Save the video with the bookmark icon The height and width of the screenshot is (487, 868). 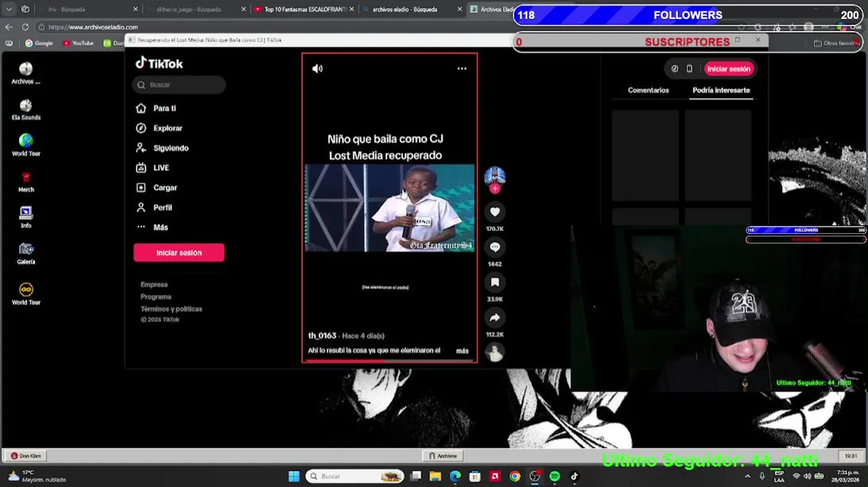[495, 282]
